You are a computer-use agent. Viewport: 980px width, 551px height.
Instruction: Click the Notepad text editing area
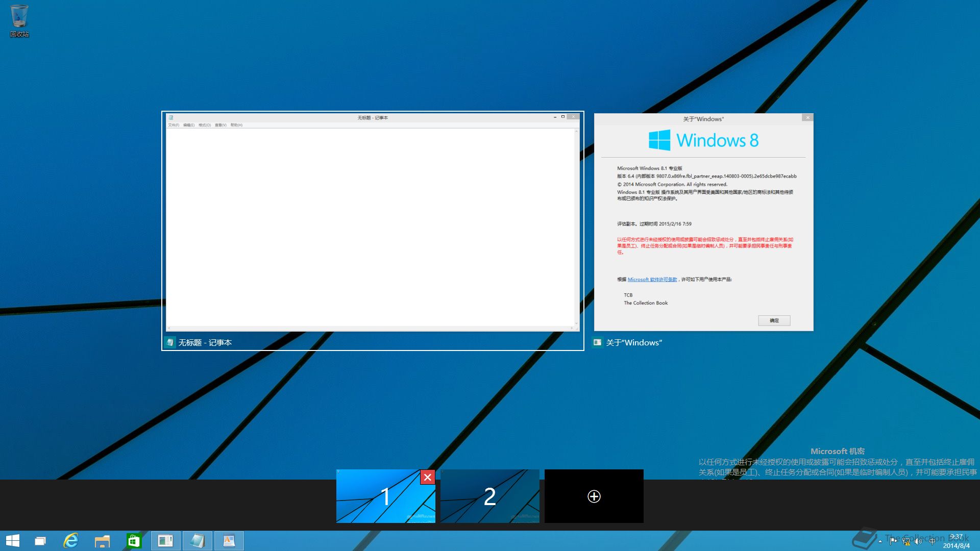coord(370,227)
